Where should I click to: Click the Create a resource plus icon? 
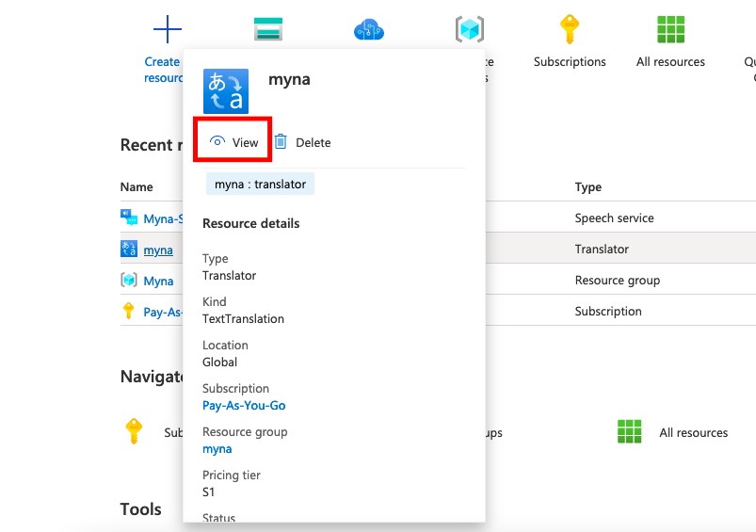[168, 29]
